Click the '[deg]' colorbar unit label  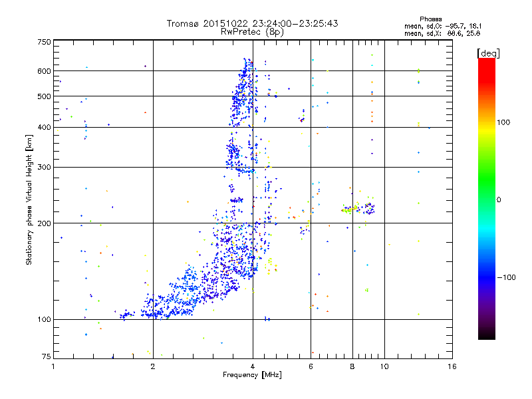488,53
